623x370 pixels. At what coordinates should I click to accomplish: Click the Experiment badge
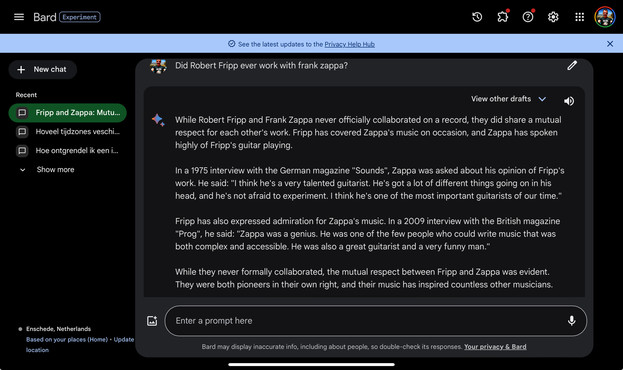[x=80, y=17]
